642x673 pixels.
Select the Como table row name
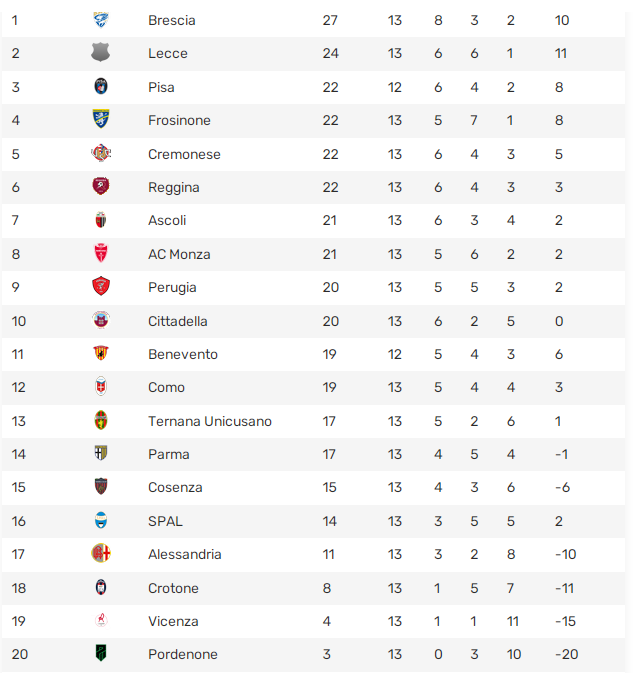(x=167, y=387)
